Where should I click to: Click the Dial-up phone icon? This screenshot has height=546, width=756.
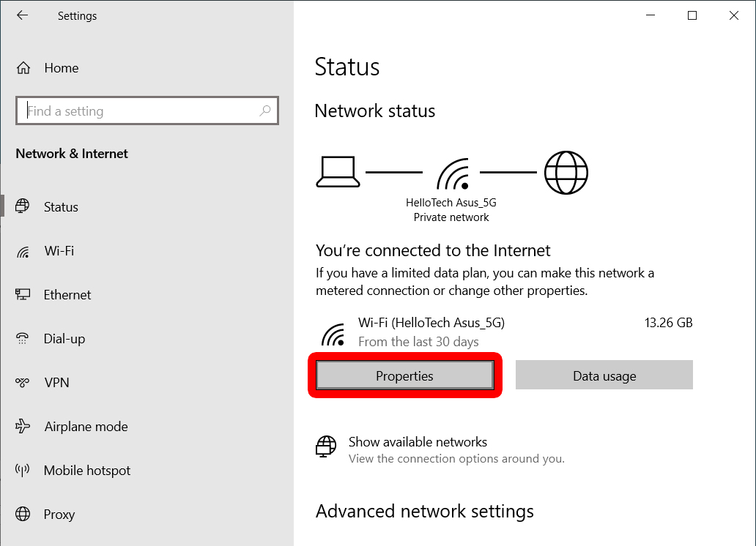point(24,338)
